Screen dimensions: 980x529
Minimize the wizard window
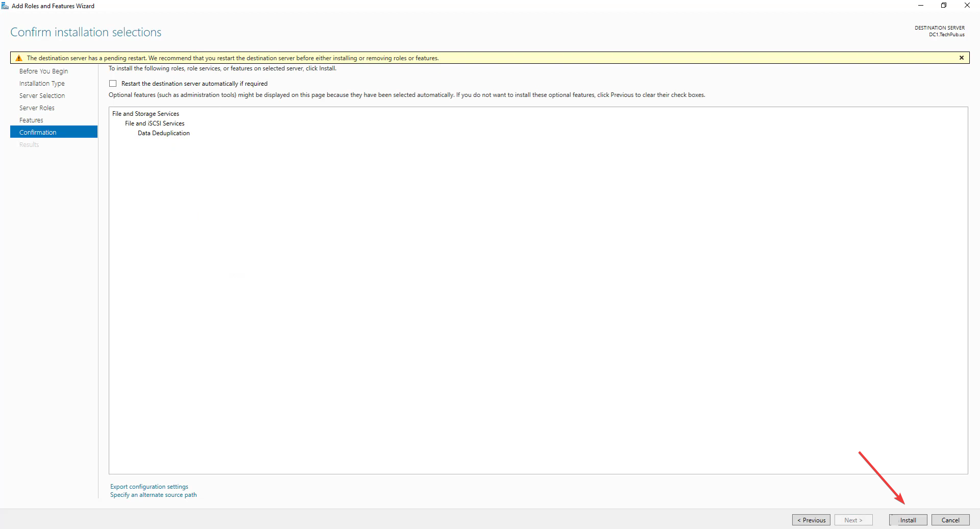[x=921, y=6]
